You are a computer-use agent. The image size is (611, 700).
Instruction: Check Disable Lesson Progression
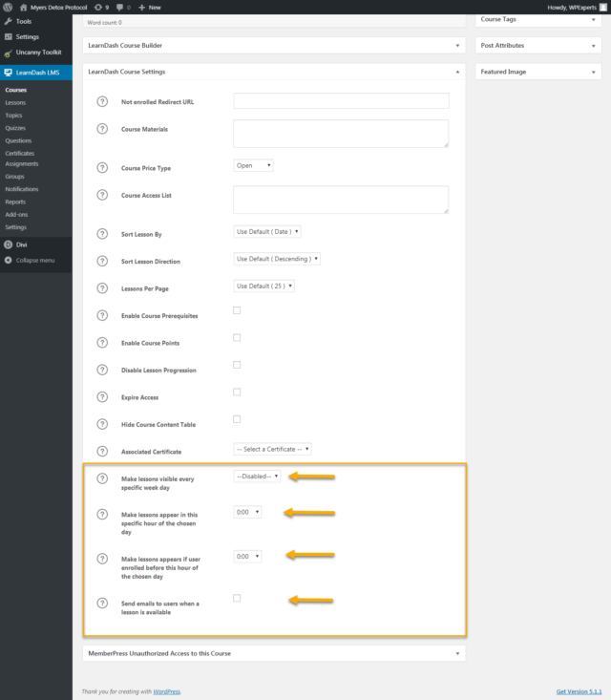pyautogui.click(x=237, y=365)
